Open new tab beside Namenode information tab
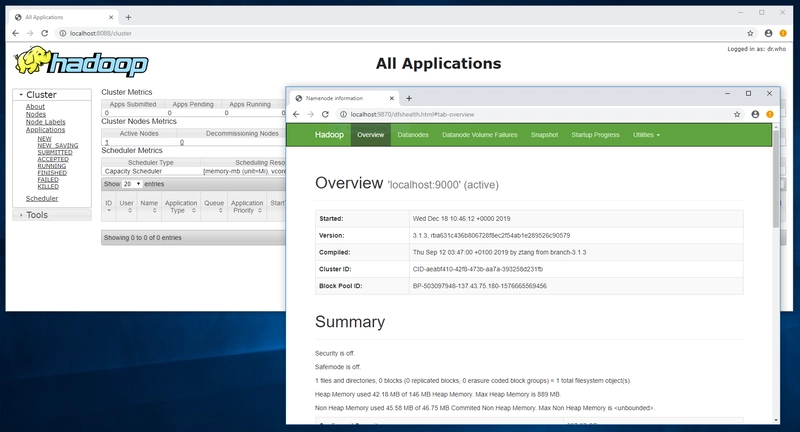Image resolution: width=800 pixels, height=432 pixels. point(408,98)
